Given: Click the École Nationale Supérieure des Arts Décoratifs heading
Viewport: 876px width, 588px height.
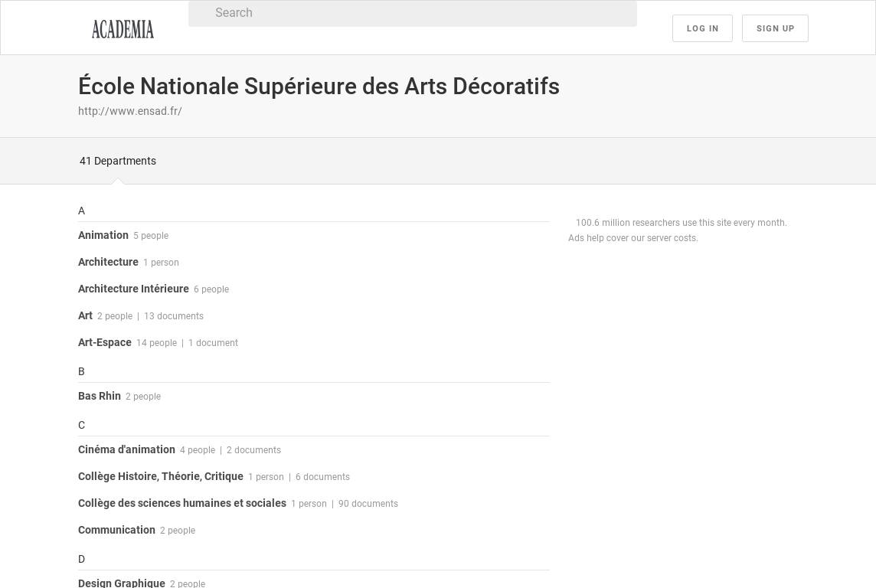Looking at the screenshot, I should pos(319,87).
